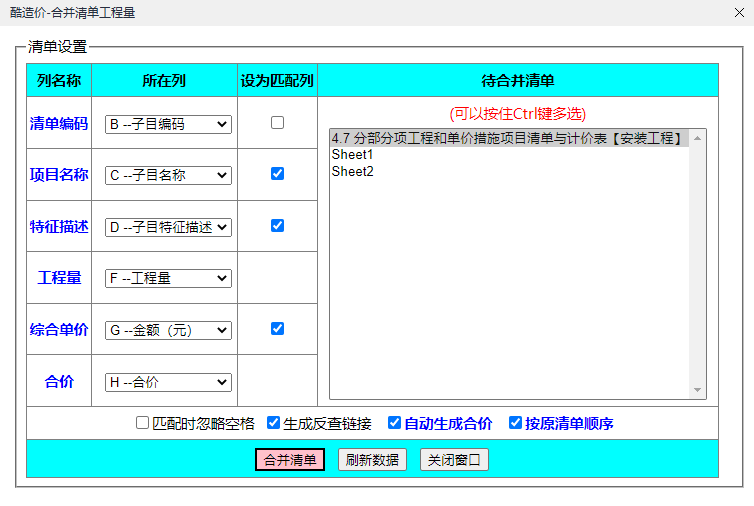Expand the 特征描述 column dropdown
This screenshot has height=506, width=754.
(x=168, y=227)
